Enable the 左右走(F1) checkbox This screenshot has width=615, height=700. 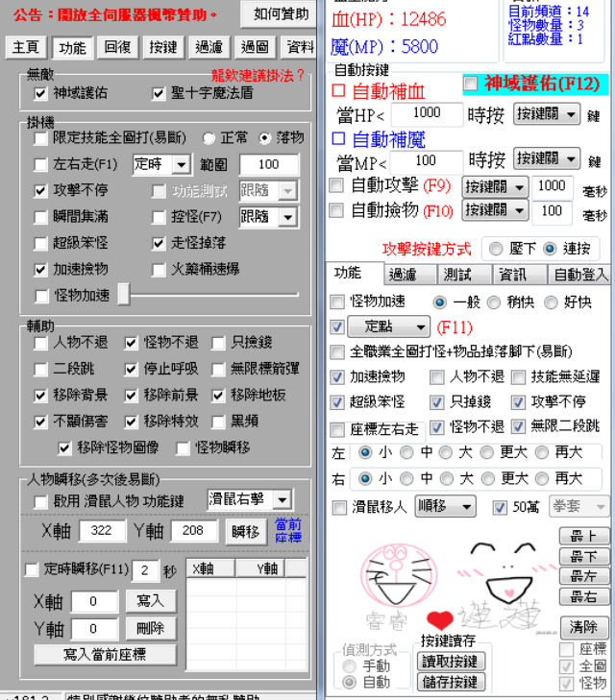pos(40,165)
